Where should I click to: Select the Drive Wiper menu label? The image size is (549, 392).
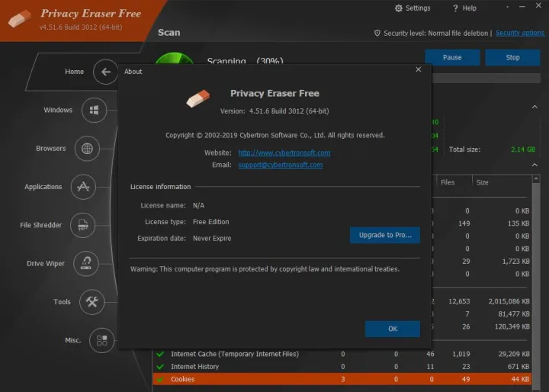[x=46, y=263]
